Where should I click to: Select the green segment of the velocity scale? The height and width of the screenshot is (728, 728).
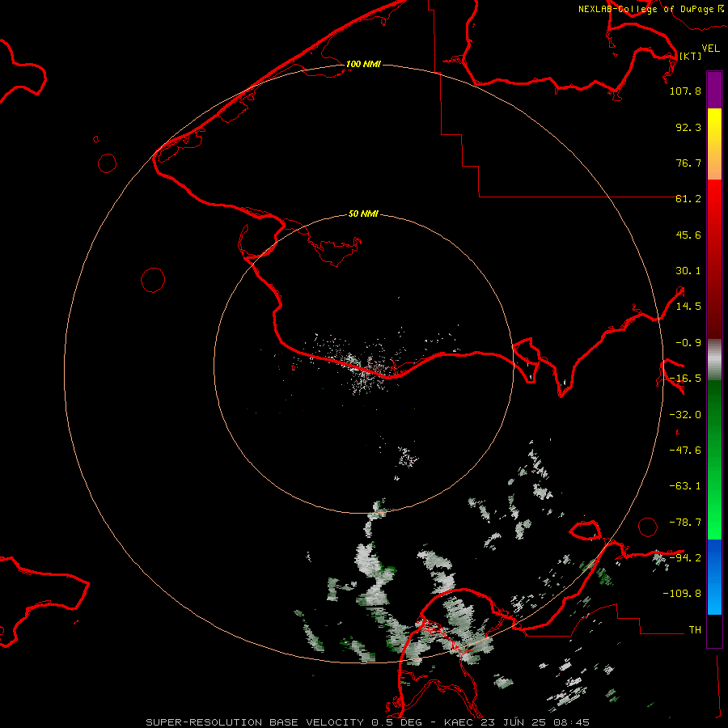714,459
